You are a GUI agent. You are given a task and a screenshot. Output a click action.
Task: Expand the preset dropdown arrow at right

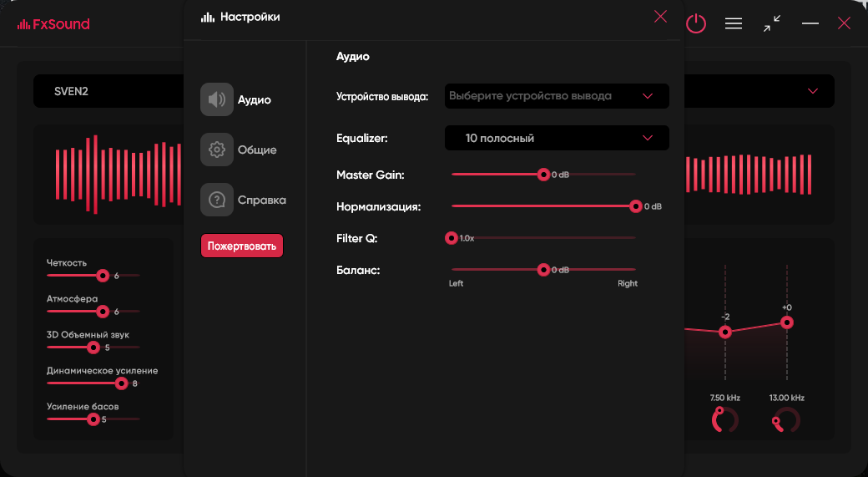click(813, 91)
